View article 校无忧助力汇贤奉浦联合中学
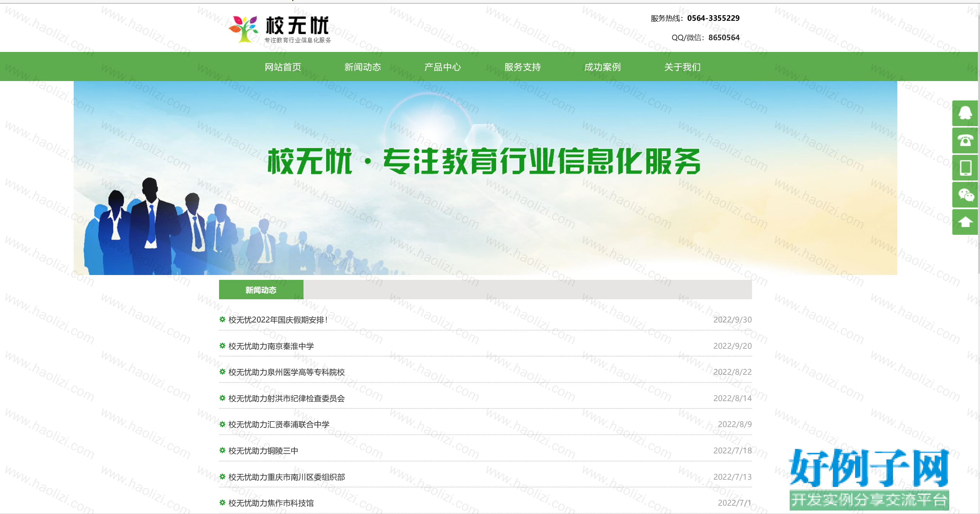 [x=279, y=424]
